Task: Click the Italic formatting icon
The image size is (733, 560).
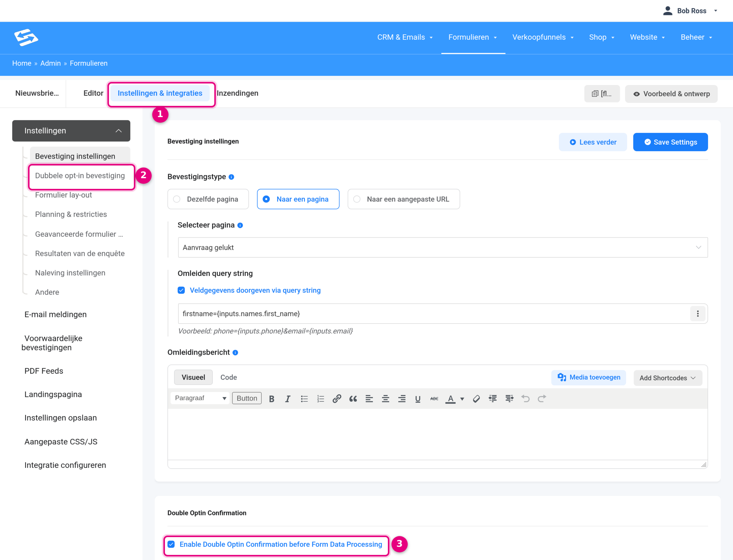Action: tap(288, 399)
